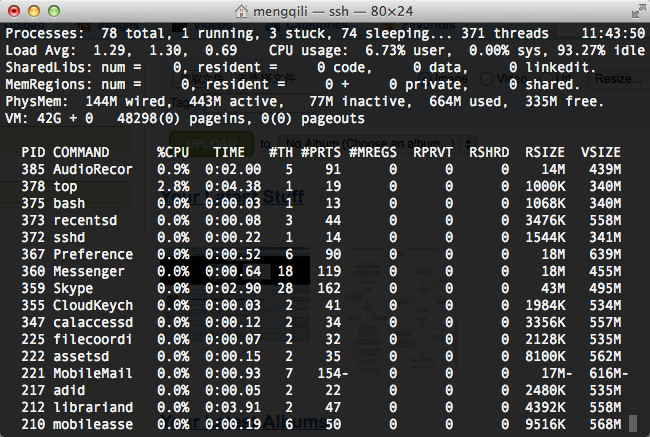
Task: Click the 664M used memory value
Action: (x=468, y=101)
